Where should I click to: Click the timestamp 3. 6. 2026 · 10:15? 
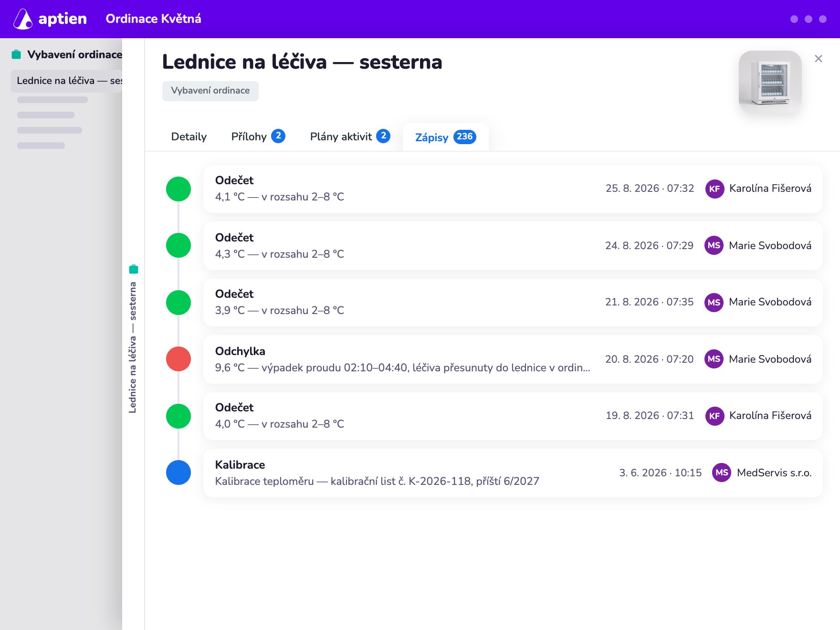tap(661, 472)
